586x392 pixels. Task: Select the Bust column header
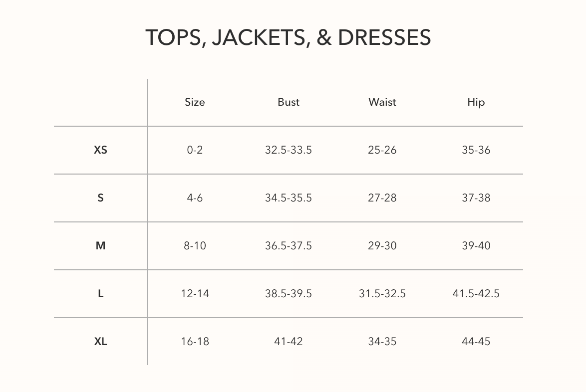coord(289,102)
